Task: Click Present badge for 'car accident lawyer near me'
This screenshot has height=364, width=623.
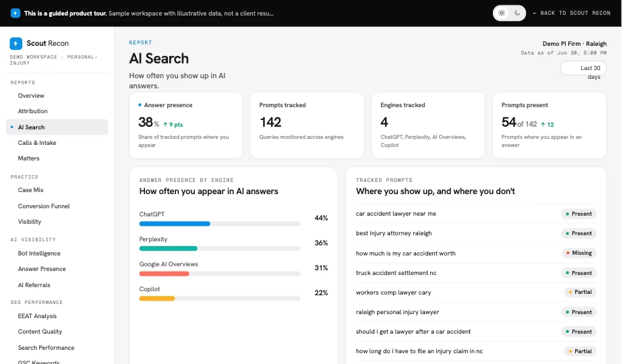Action: coord(578,214)
